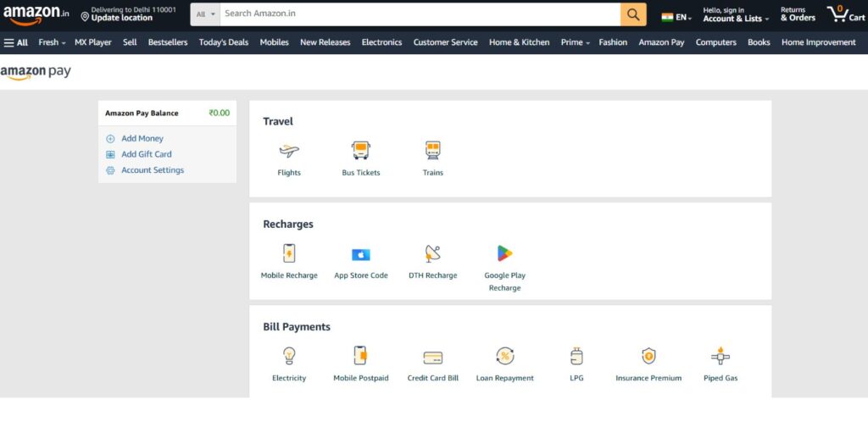Click the orange search magnifier button
868x444 pixels.
point(633,14)
